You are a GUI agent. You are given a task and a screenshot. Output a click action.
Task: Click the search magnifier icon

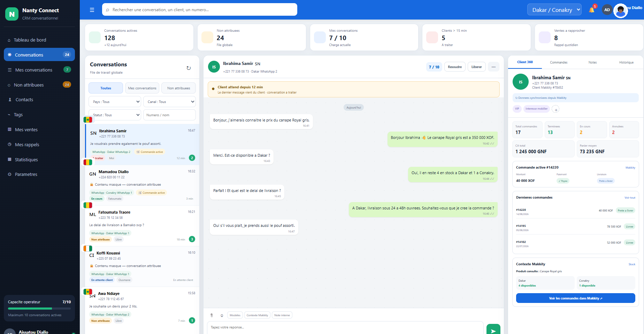(x=107, y=10)
